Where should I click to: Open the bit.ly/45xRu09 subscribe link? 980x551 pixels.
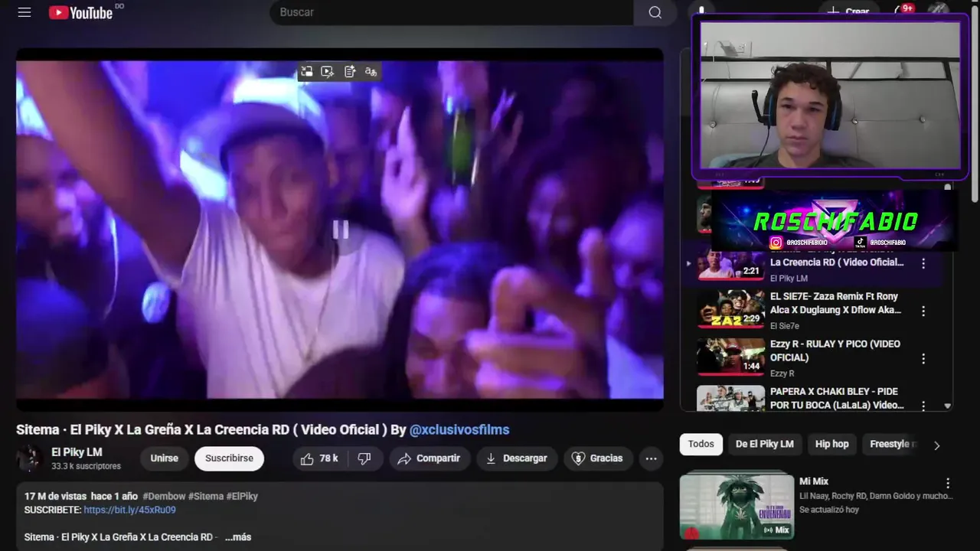pyautogui.click(x=129, y=510)
